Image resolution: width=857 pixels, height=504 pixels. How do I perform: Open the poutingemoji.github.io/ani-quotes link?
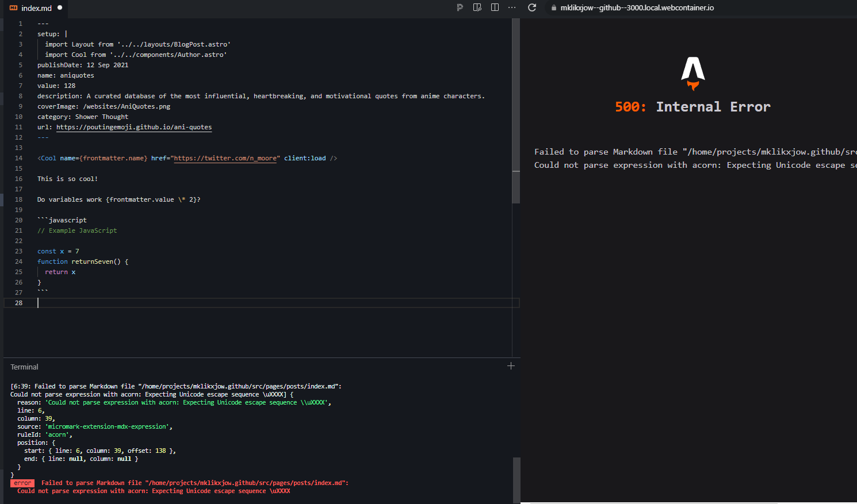133,127
